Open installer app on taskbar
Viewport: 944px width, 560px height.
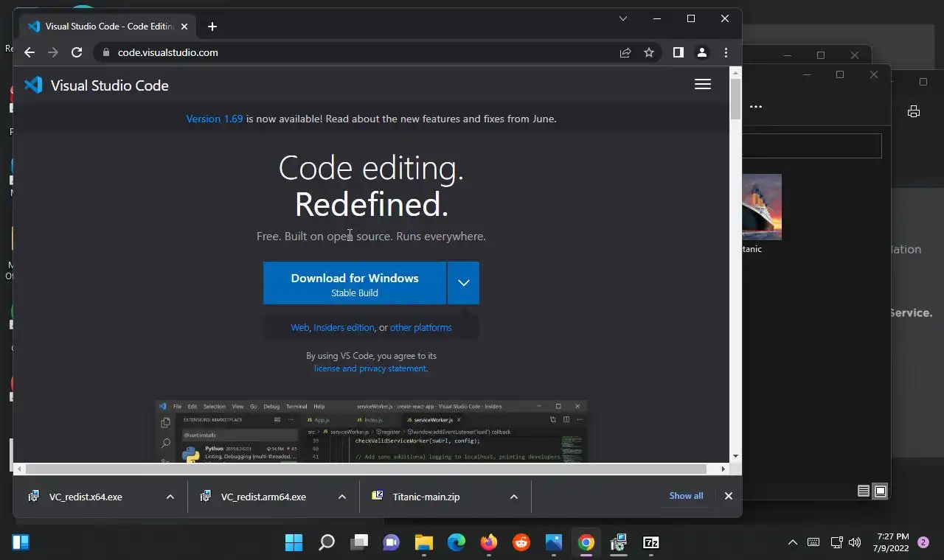click(x=619, y=543)
